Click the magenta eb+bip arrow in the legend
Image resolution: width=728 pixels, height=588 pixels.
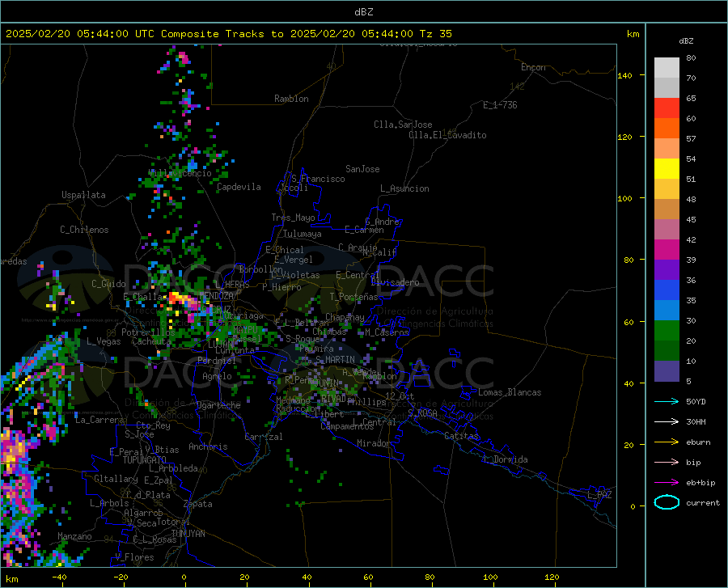[667, 483]
